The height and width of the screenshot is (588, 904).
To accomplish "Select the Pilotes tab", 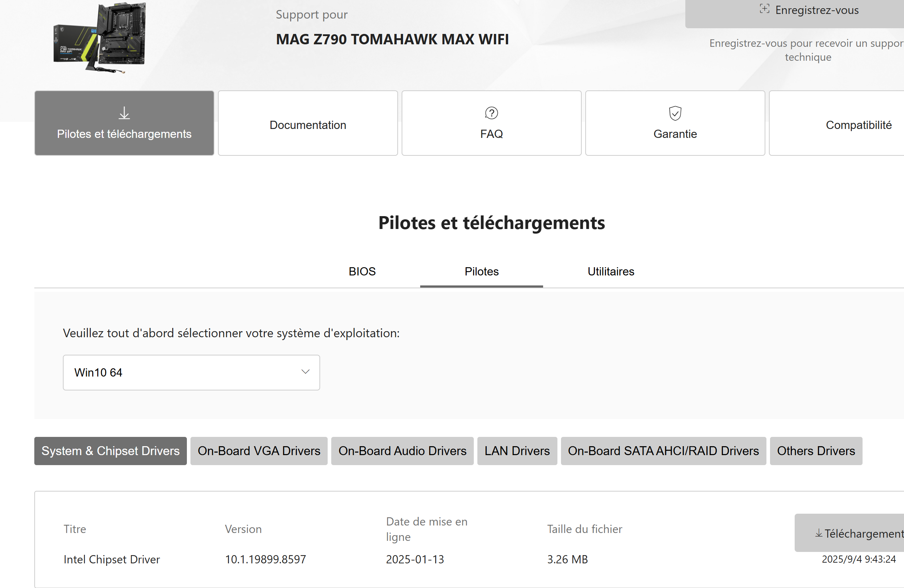I will tap(481, 271).
